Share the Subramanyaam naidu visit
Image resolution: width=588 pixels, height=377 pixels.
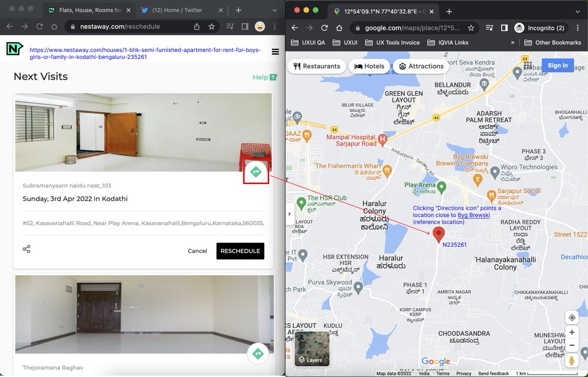click(26, 249)
